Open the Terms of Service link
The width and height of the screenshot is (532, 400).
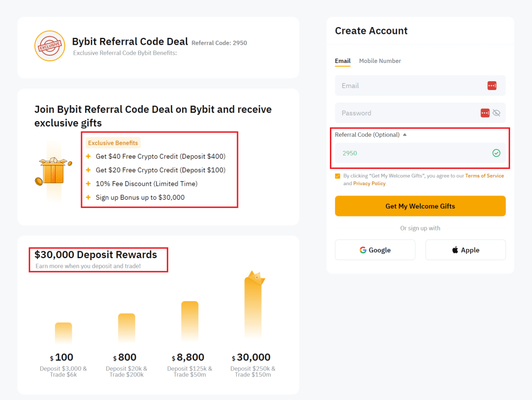click(484, 176)
